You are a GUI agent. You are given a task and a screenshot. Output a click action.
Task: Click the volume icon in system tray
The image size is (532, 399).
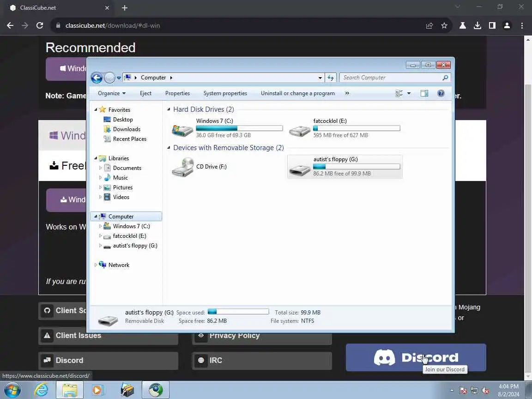485,391
